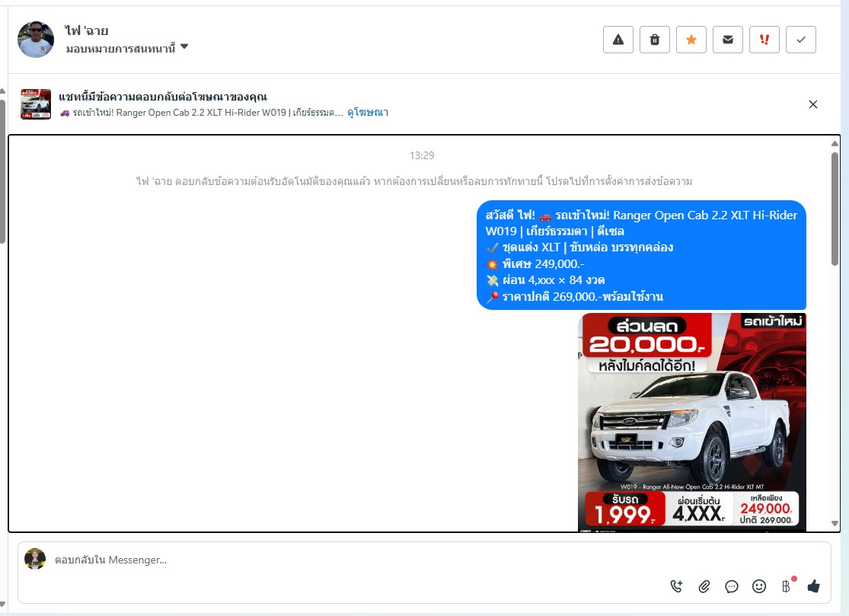Image resolution: width=849 pixels, height=616 pixels.
Task: Mark conversation as spam with warning icon
Action: 618,40
